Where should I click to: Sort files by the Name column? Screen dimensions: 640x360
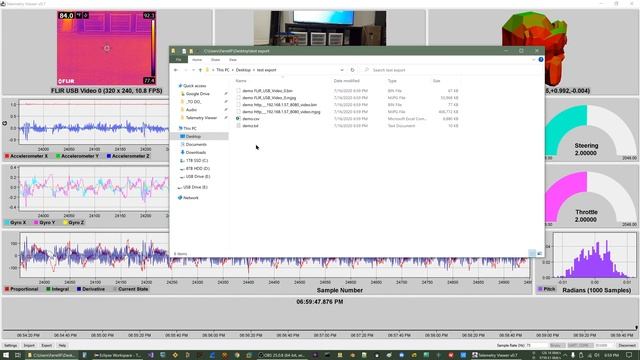point(241,81)
